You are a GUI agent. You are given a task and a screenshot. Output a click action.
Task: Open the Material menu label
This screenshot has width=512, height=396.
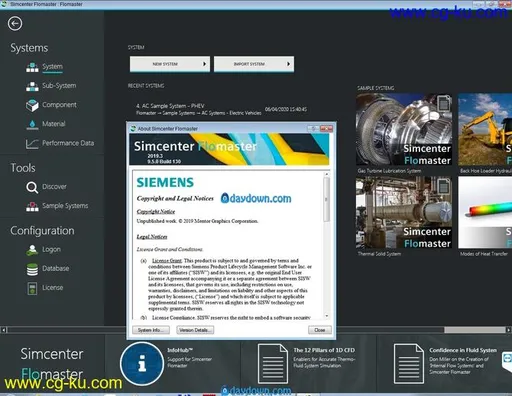(54, 124)
